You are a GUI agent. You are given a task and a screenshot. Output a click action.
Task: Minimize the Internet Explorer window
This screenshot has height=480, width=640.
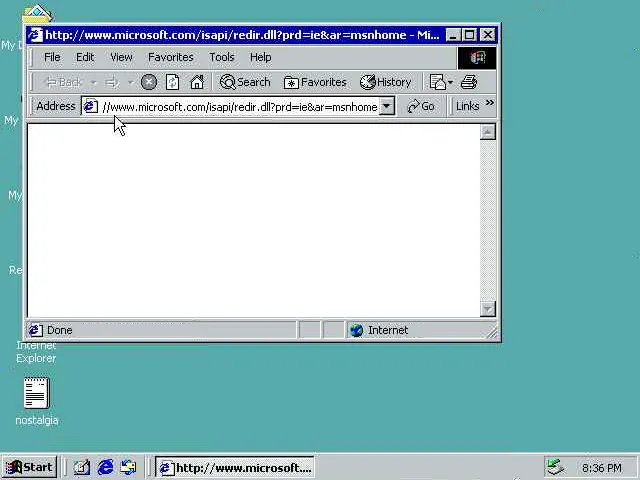point(453,35)
